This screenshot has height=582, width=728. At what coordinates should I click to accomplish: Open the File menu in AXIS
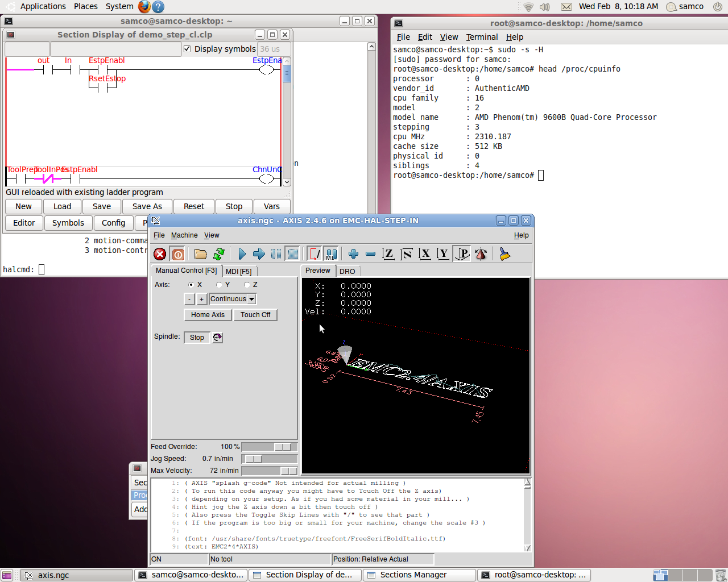coord(159,235)
